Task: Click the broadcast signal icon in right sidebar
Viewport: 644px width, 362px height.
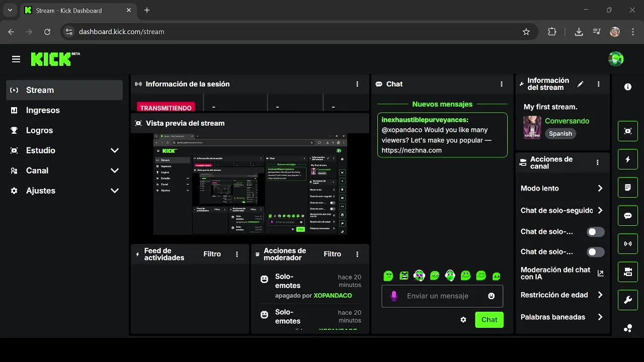Action: coord(628,244)
